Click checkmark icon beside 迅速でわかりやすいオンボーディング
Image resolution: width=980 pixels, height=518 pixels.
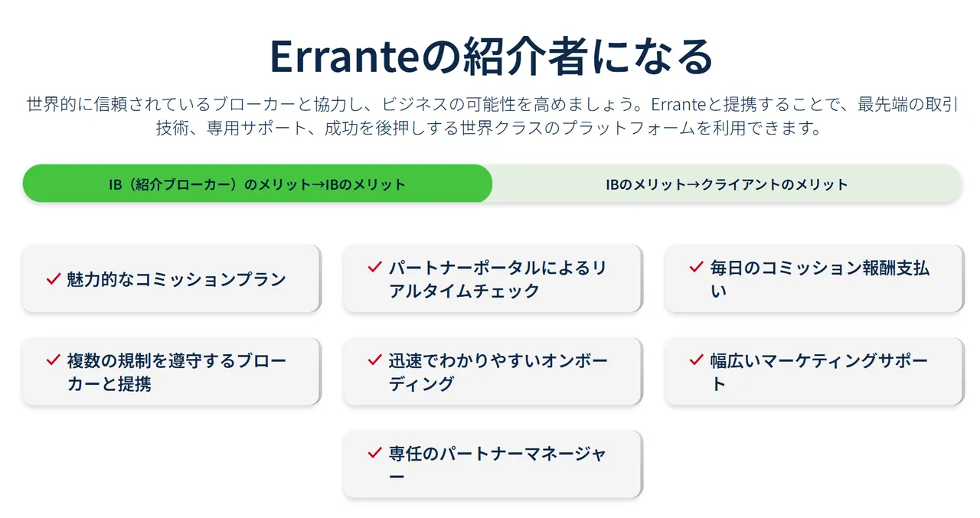(x=374, y=360)
